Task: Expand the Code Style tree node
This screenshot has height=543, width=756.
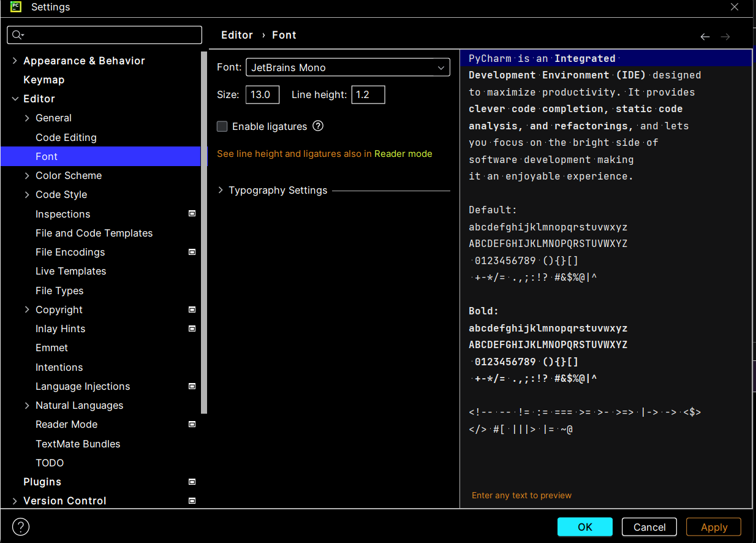Action: [27, 194]
